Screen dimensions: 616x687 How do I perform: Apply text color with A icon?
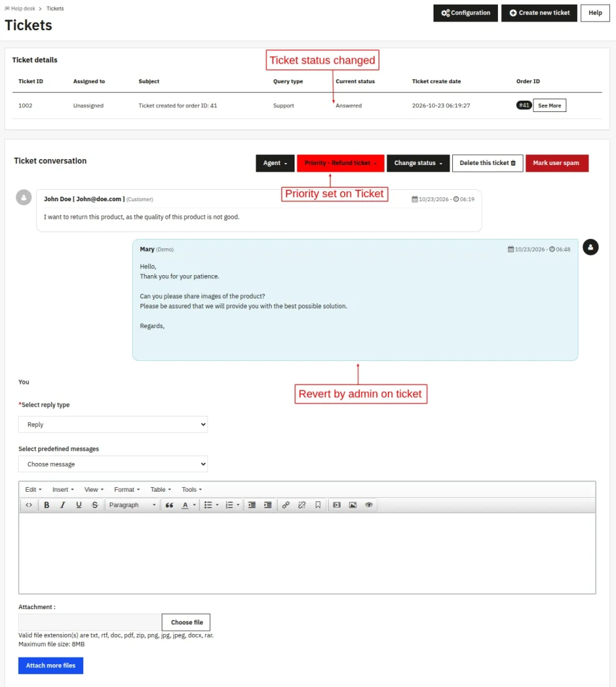[185, 505]
